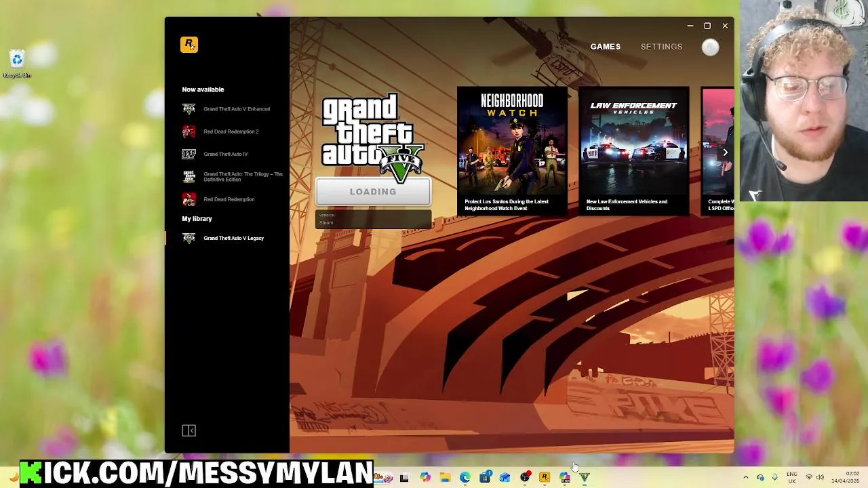This screenshot has width=868, height=488.
Task: Click the GTA V taskbar icon
Action: [x=585, y=478]
